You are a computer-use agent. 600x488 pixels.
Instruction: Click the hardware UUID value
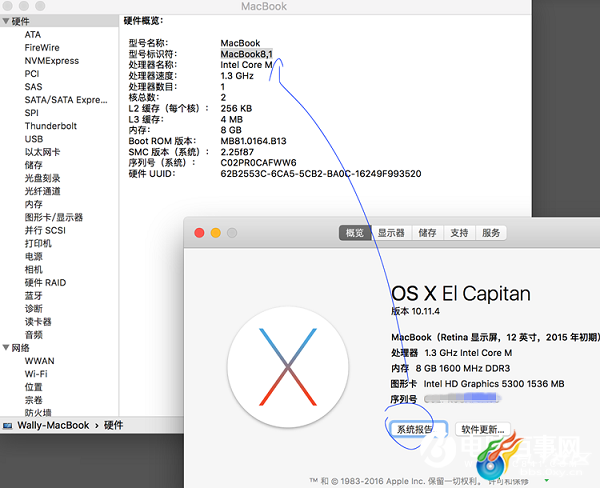click(x=321, y=174)
